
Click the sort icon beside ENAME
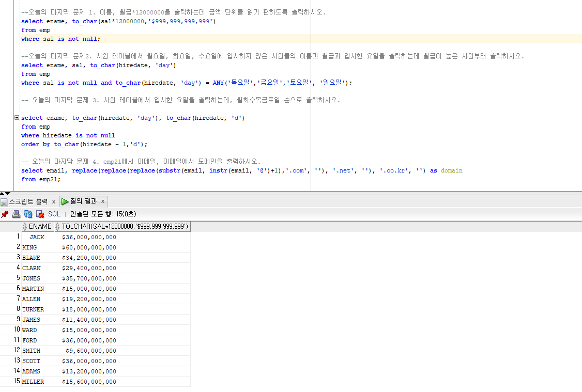click(x=25, y=227)
